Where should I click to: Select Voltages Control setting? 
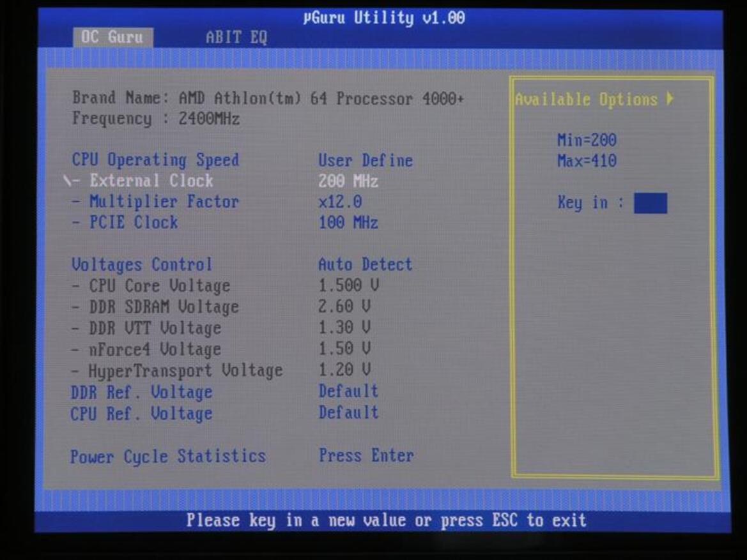click(x=141, y=264)
